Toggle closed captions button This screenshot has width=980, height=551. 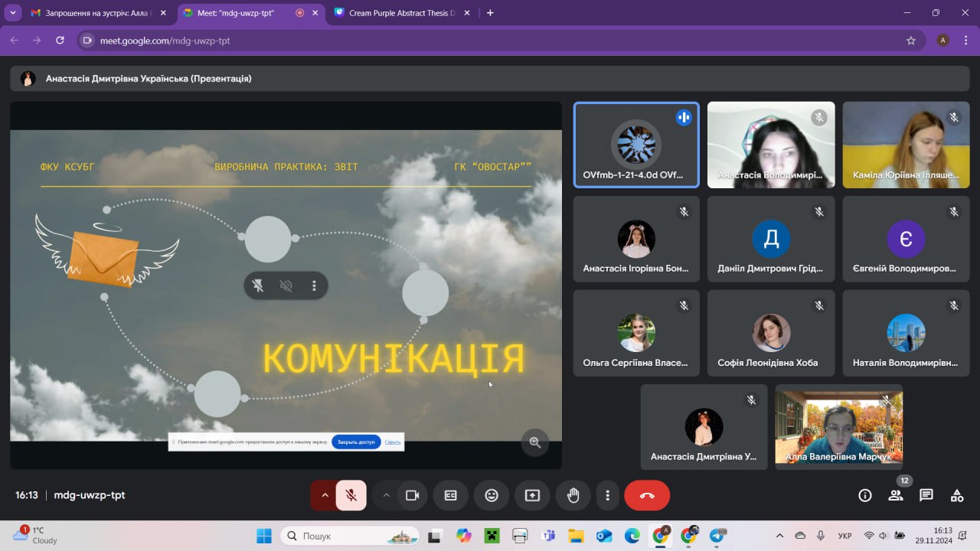pos(451,495)
